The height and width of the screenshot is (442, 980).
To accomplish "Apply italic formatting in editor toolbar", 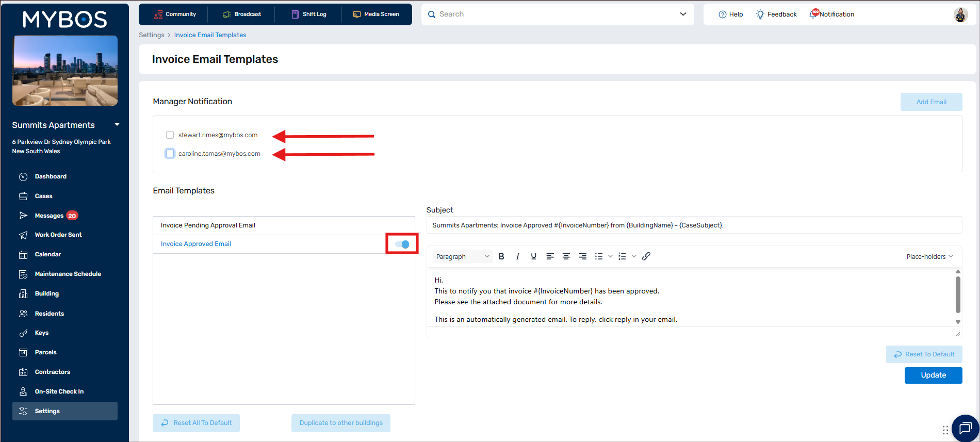I will [517, 256].
